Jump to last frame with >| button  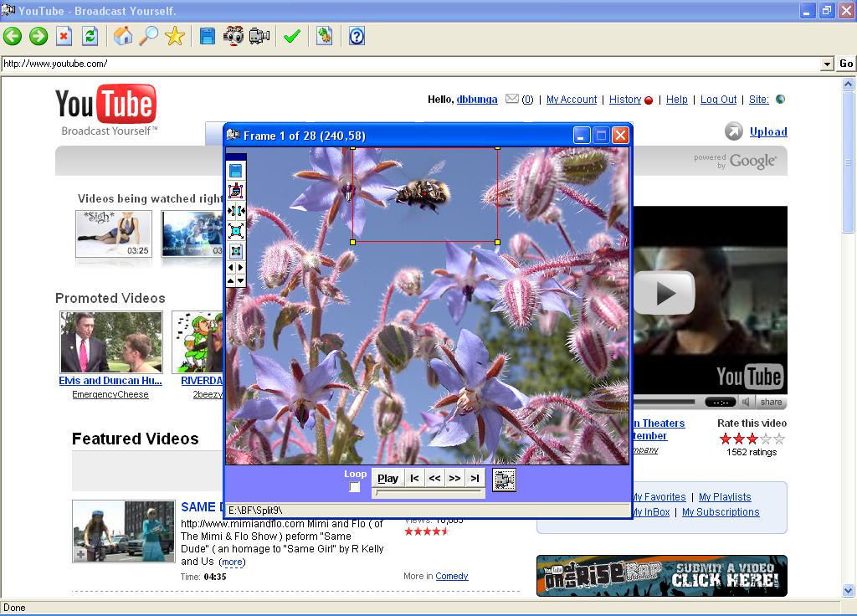[475, 478]
